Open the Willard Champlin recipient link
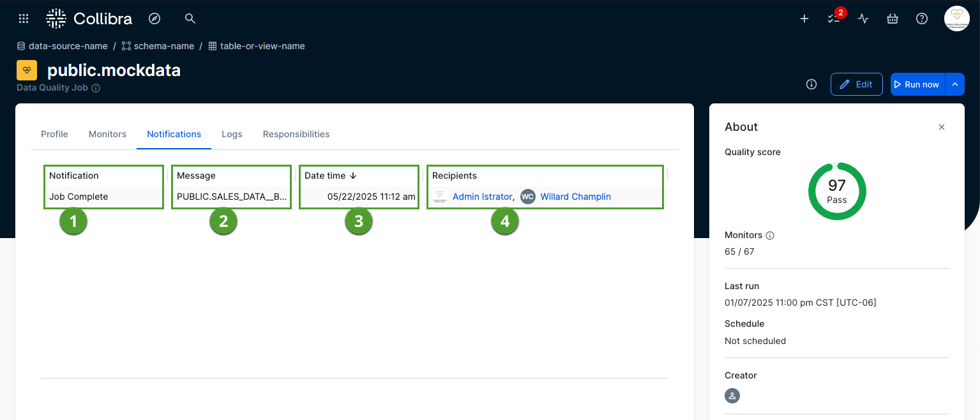980x420 pixels. (x=575, y=197)
